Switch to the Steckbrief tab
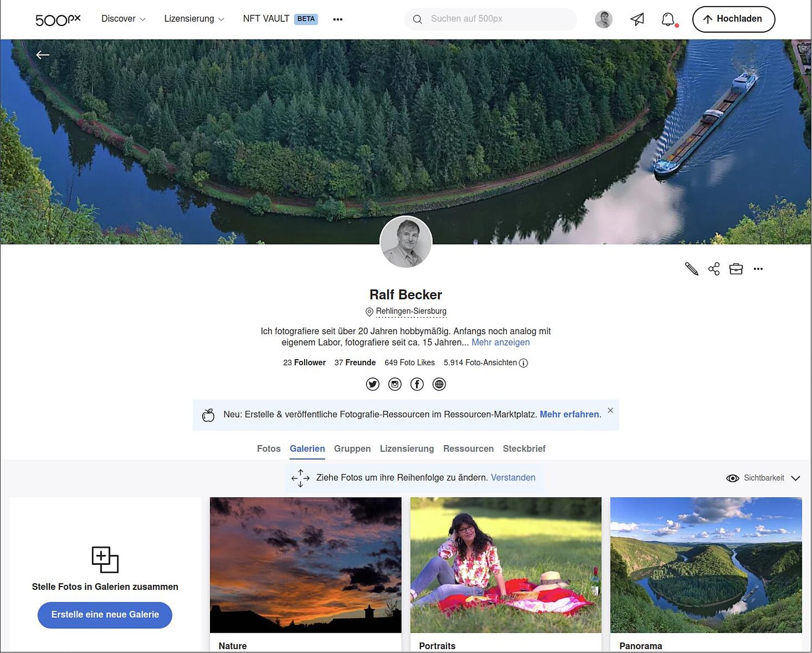Screen dimensions: 812x653 (x=524, y=449)
